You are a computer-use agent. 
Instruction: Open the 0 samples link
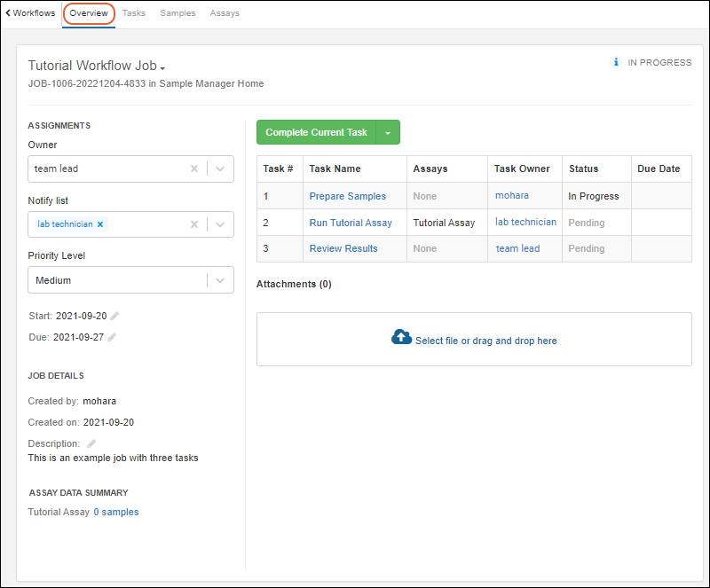(116, 512)
